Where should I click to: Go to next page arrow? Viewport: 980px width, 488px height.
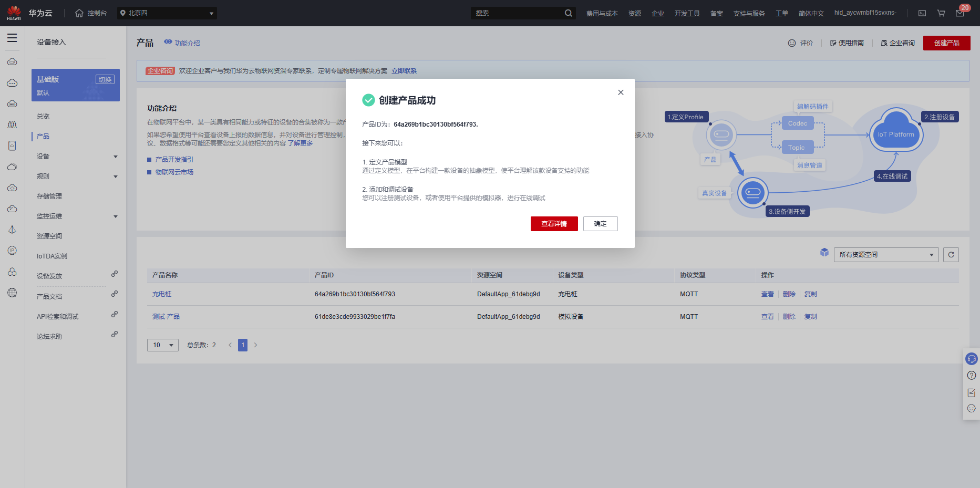pos(256,345)
